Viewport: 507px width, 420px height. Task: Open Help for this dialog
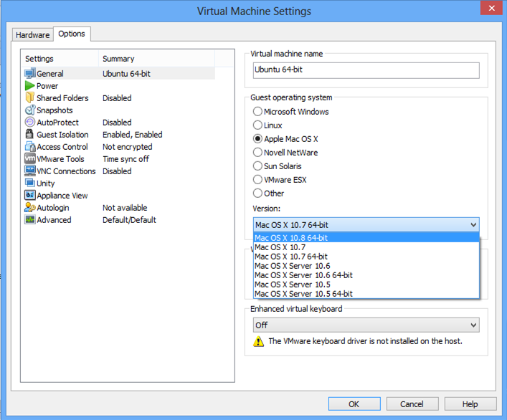[x=470, y=404]
